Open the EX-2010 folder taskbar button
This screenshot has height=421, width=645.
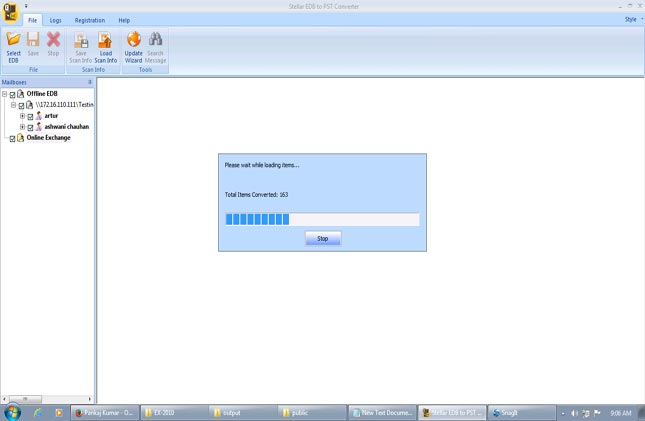point(174,413)
